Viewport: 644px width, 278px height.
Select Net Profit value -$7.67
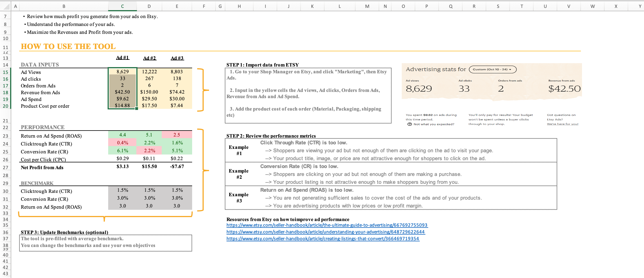pyautogui.click(x=177, y=166)
